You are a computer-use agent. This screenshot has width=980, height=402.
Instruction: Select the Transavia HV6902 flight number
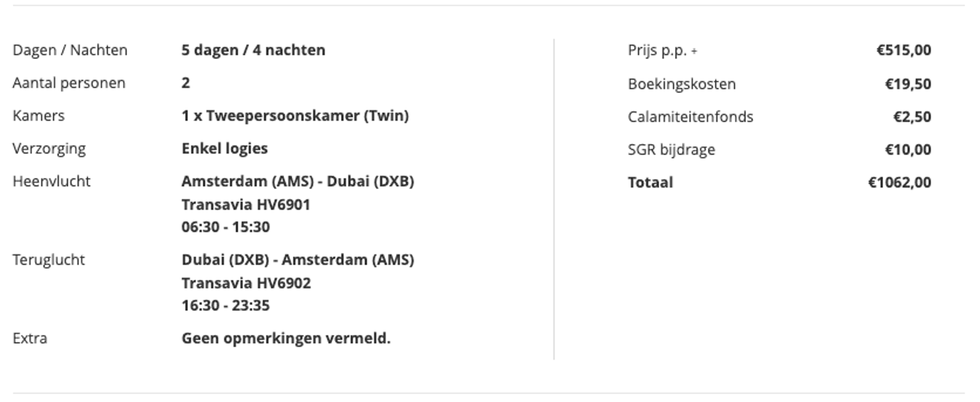click(x=246, y=283)
